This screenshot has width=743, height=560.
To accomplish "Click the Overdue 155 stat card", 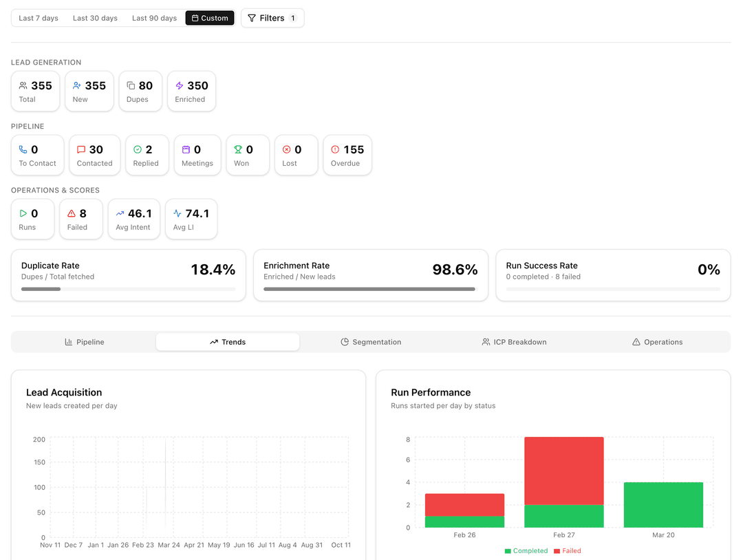I will pyautogui.click(x=347, y=155).
